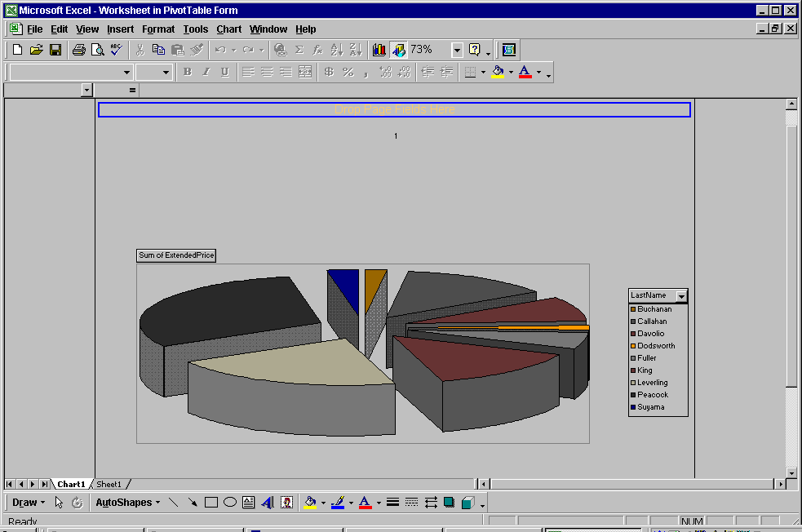This screenshot has height=532, width=802.
Task: Open the AutoShapes menu
Action: pos(128,503)
